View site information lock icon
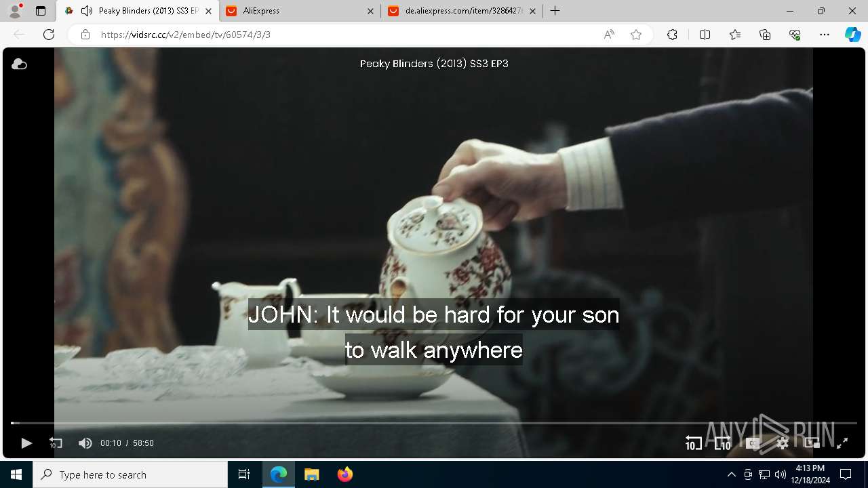Viewport: 868px width, 488px height. pyautogui.click(x=85, y=35)
